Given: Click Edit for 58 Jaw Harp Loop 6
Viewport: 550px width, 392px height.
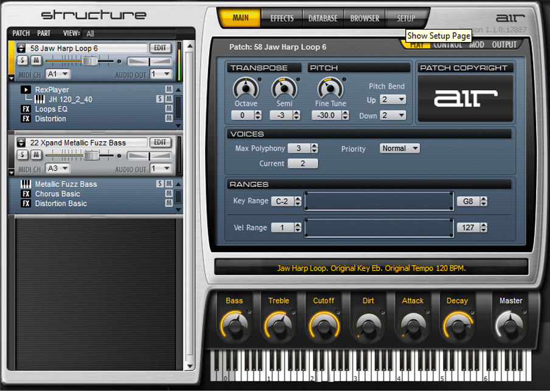Looking at the screenshot, I should pyautogui.click(x=161, y=48).
